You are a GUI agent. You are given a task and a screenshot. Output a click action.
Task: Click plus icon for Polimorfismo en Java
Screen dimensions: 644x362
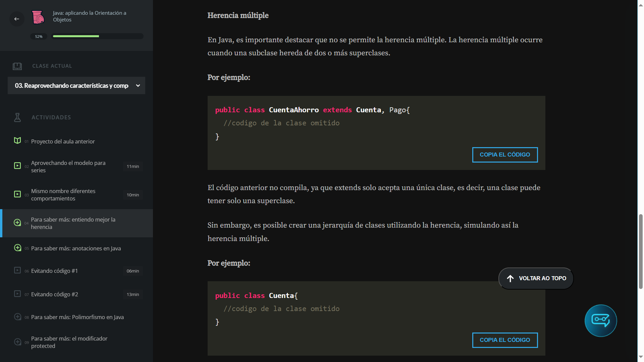pos(17,317)
